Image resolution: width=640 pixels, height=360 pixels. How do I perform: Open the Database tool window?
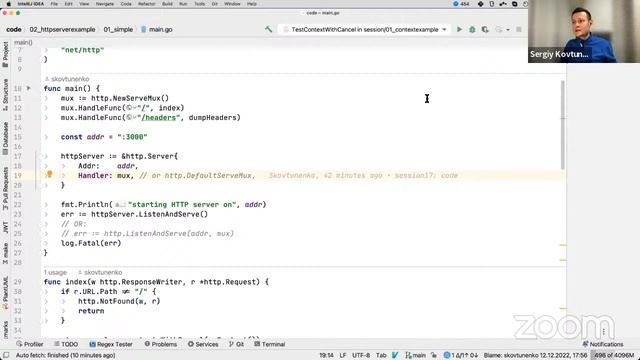pyautogui.click(x=5, y=138)
